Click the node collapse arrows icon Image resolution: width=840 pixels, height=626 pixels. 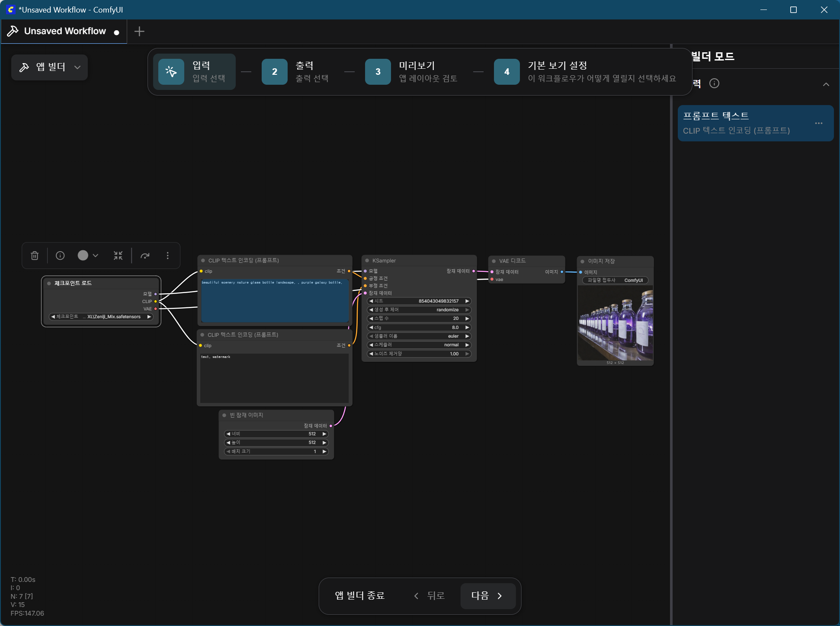click(118, 256)
